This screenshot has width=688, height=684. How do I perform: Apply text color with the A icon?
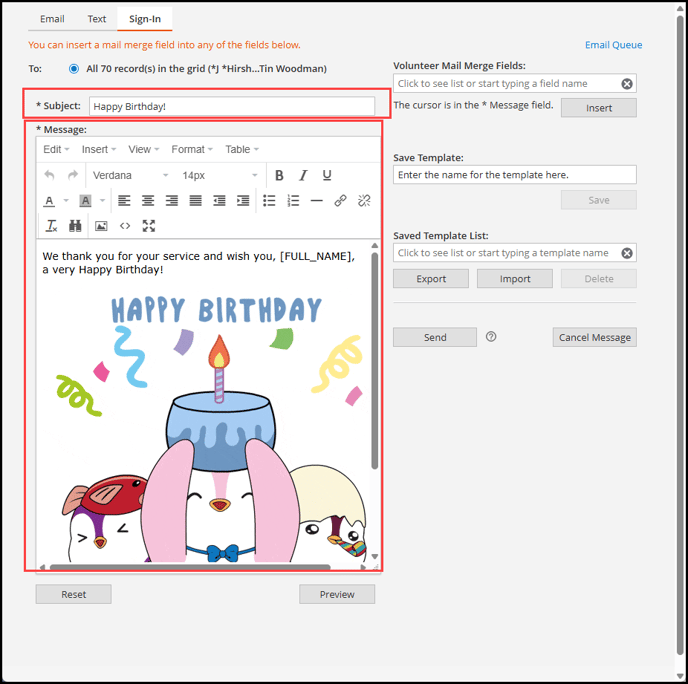(x=50, y=201)
